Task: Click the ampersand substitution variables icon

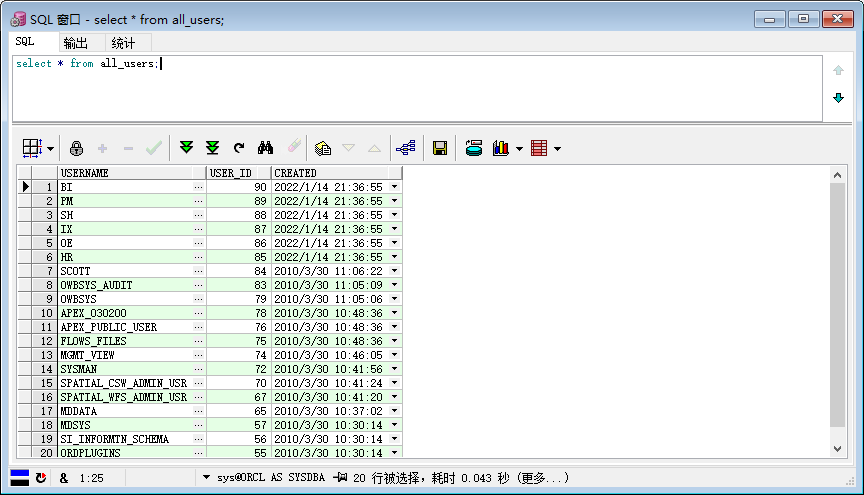Action: 64,478
